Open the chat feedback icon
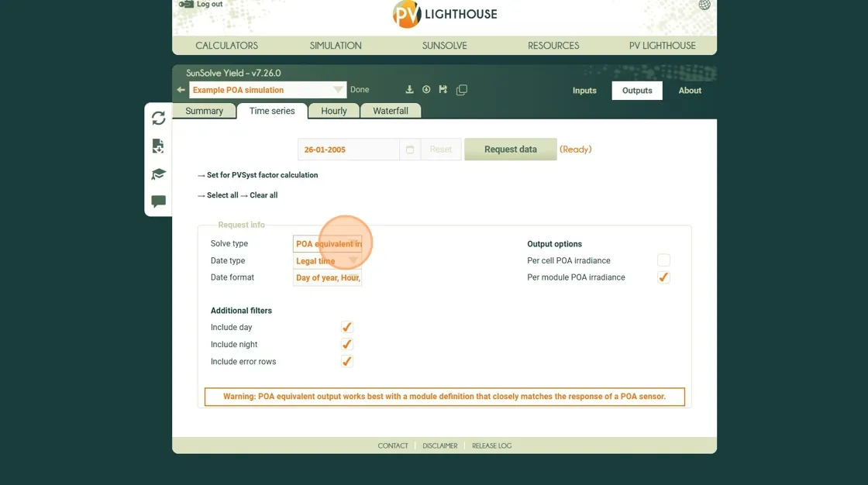This screenshot has height=485, width=868. (158, 202)
